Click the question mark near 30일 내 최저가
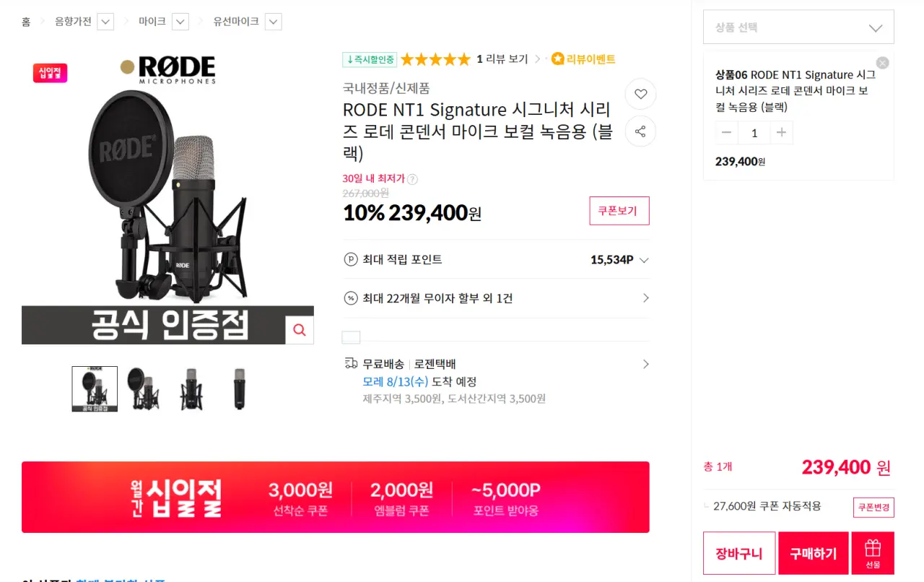 [x=412, y=179]
